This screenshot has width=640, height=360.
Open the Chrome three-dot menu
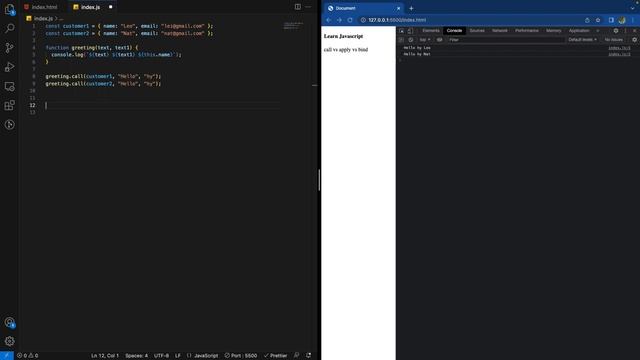[x=633, y=20]
